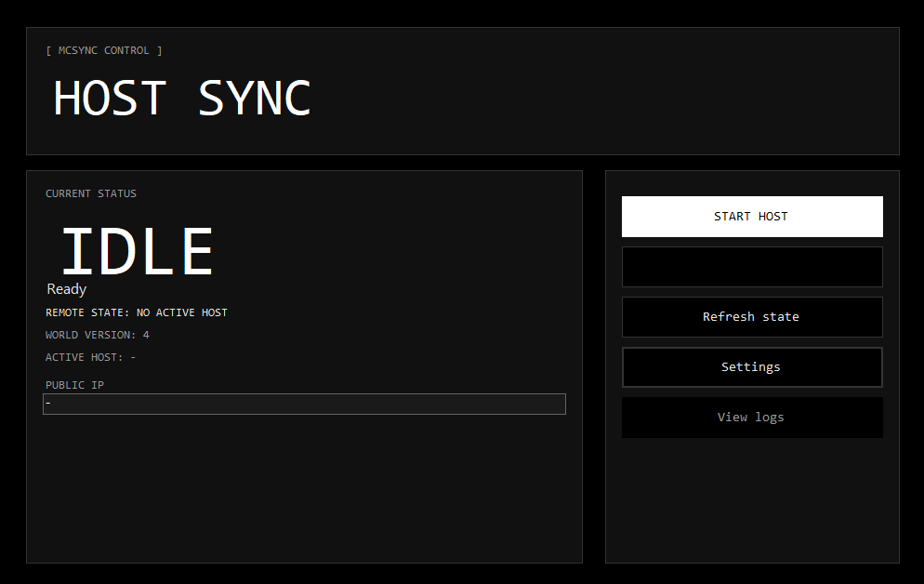Open application logs via View logs
The width and height of the screenshot is (924, 584).
tap(751, 417)
